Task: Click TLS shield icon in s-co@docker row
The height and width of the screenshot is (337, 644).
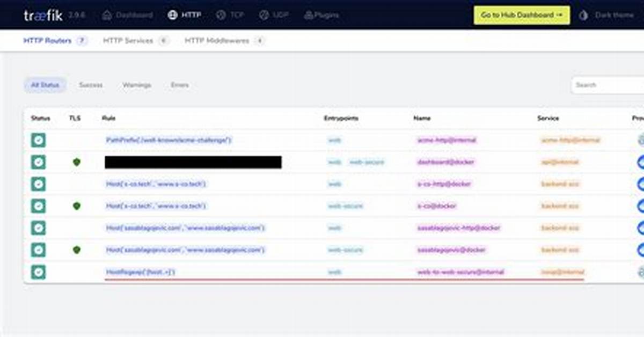Action: 77,206
